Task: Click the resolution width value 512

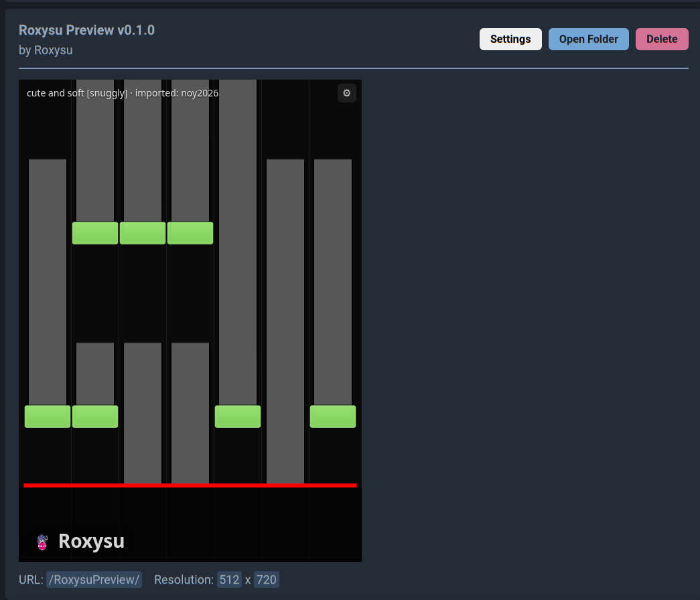Action: [x=230, y=579]
